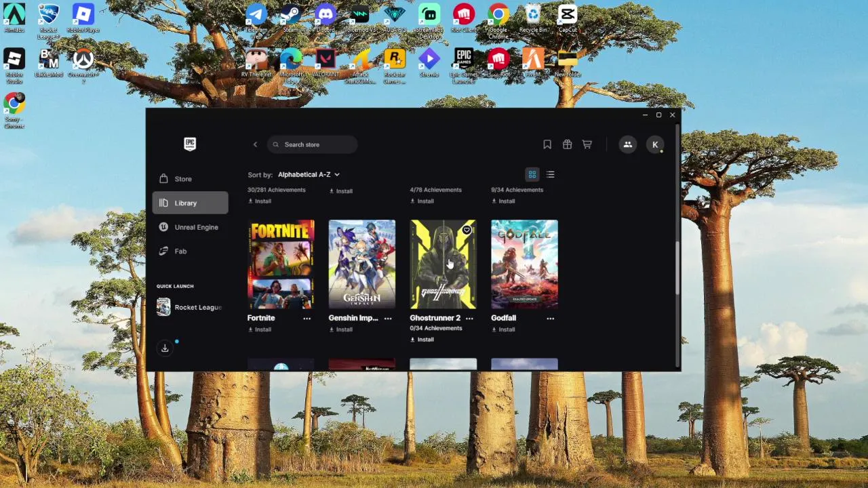The height and width of the screenshot is (488, 868).
Task: Click the library vertical scrollbar
Action: (677, 267)
